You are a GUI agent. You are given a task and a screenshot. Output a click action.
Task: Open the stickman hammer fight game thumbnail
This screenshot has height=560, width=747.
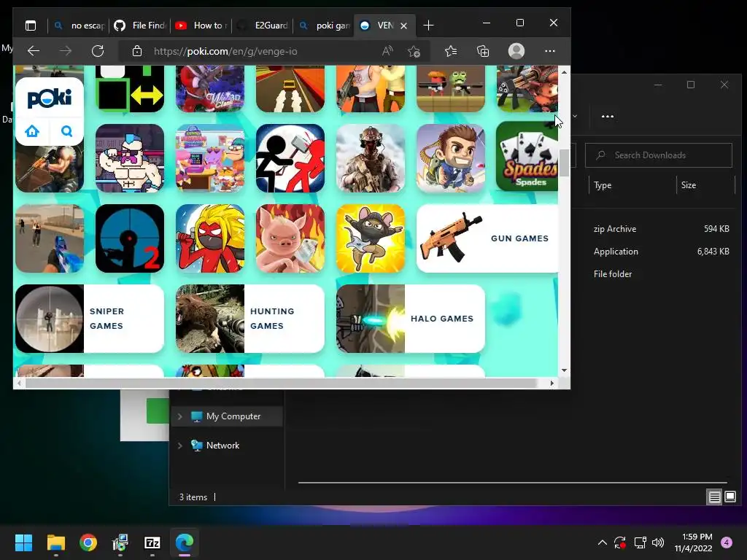290,158
